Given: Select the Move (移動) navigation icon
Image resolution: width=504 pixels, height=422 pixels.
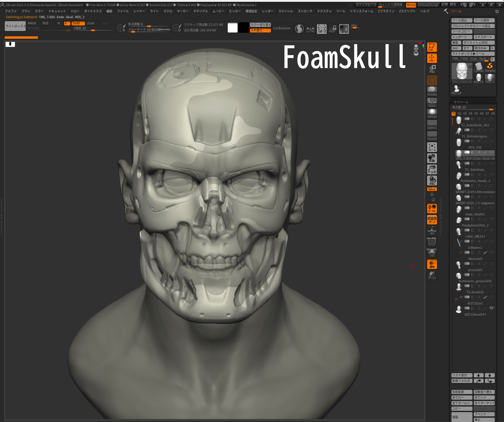Looking at the screenshot, I should click(x=432, y=158).
